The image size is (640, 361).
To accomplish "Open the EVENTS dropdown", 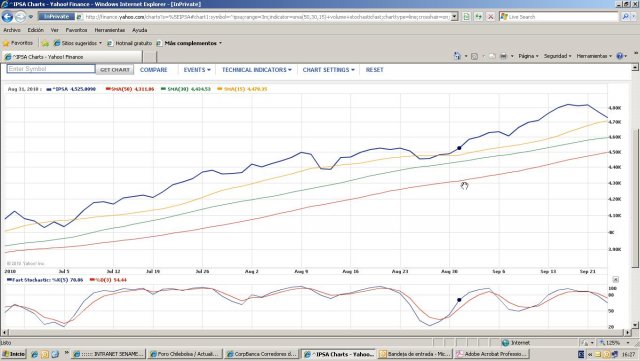I will pos(197,70).
